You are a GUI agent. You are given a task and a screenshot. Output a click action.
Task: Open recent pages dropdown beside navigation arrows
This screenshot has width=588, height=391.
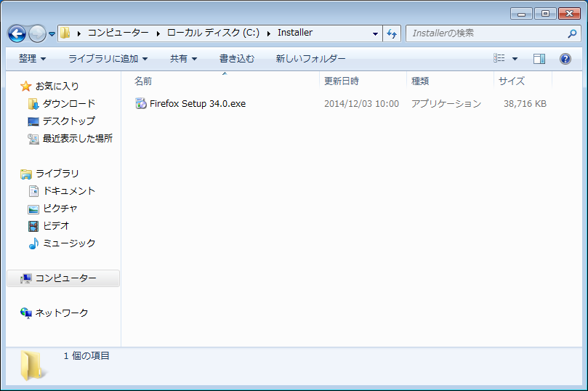(x=52, y=33)
